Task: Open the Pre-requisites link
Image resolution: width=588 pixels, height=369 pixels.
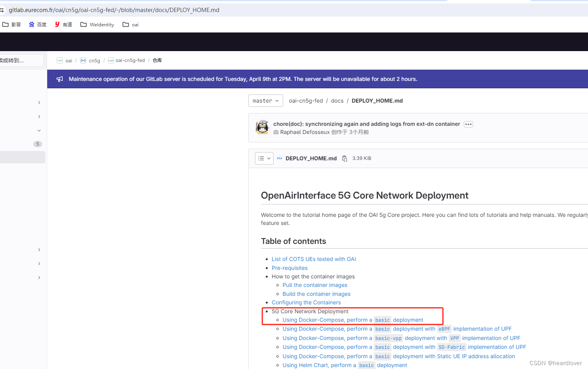Action: (x=289, y=268)
